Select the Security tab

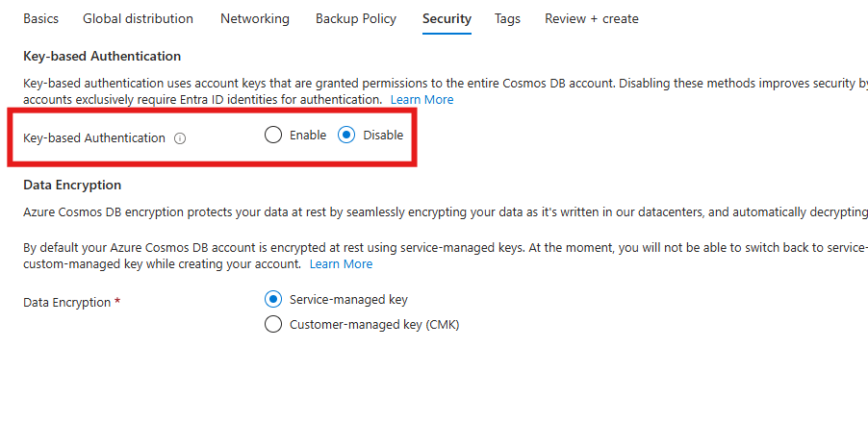[447, 18]
